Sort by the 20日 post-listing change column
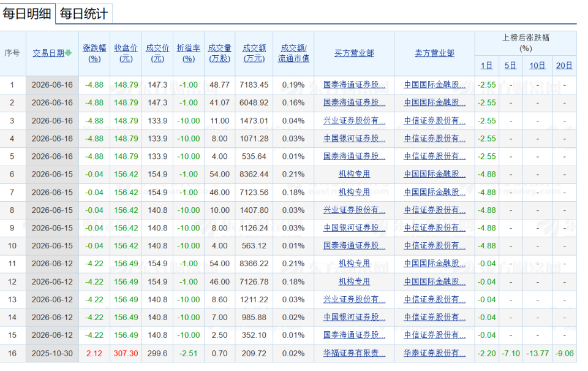Viewport: 588px width, 371px height. (x=564, y=66)
